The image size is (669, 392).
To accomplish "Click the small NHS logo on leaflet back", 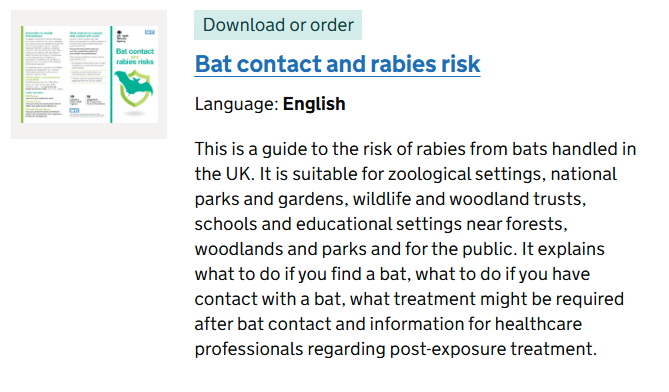I will pos(74,110).
